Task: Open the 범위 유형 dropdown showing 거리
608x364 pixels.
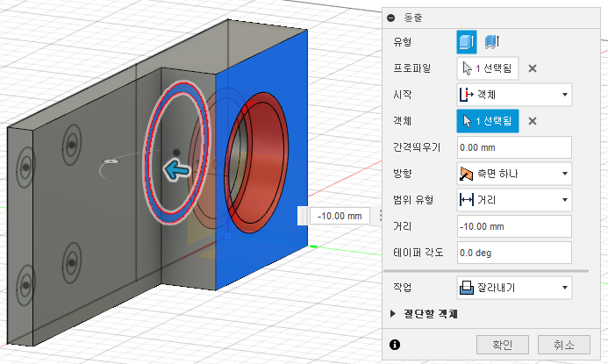Action: coord(514,200)
